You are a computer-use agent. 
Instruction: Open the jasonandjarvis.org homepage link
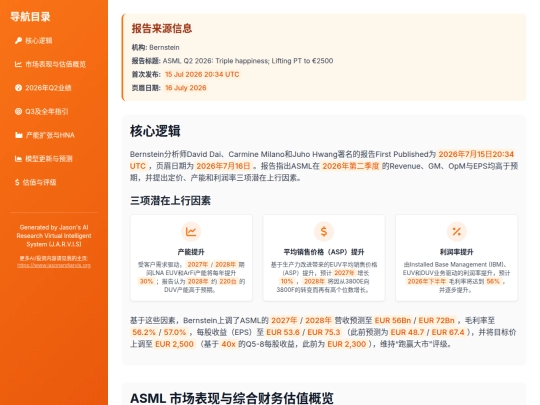pyautogui.click(x=54, y=266)
